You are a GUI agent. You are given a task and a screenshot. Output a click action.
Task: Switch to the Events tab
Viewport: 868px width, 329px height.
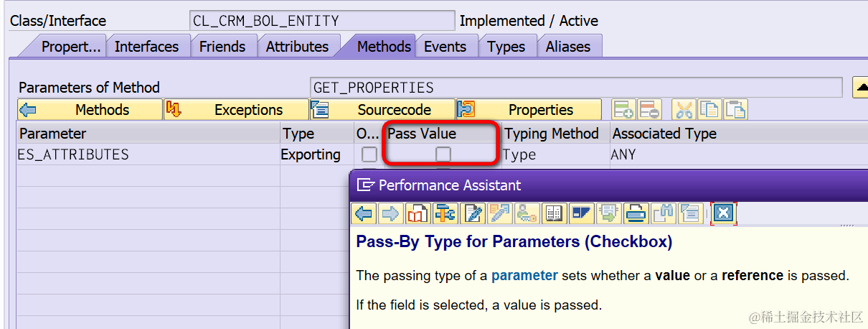click(x=445, y=47)
